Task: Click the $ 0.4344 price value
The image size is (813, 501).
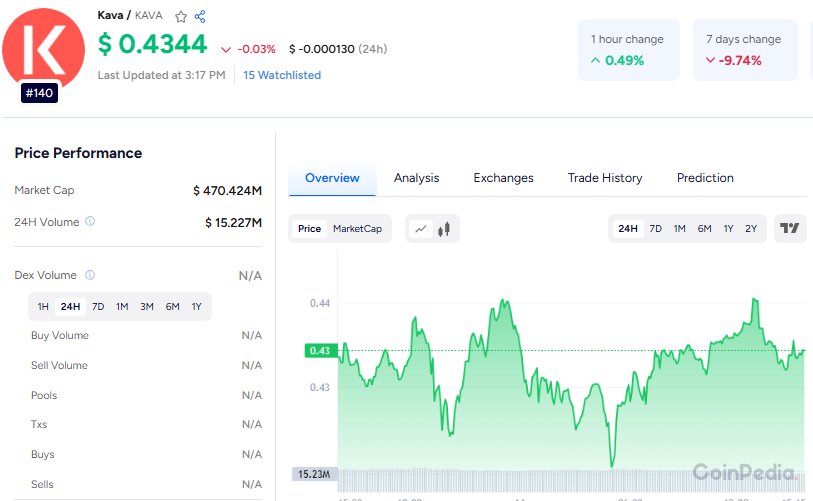Action: pyautogui.click(x=152, y=44)
